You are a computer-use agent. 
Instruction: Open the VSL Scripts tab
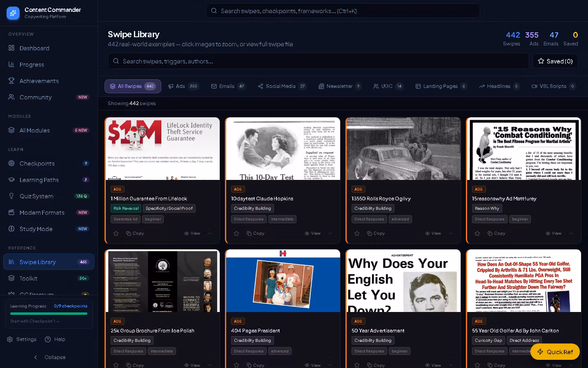pos(553,86)
